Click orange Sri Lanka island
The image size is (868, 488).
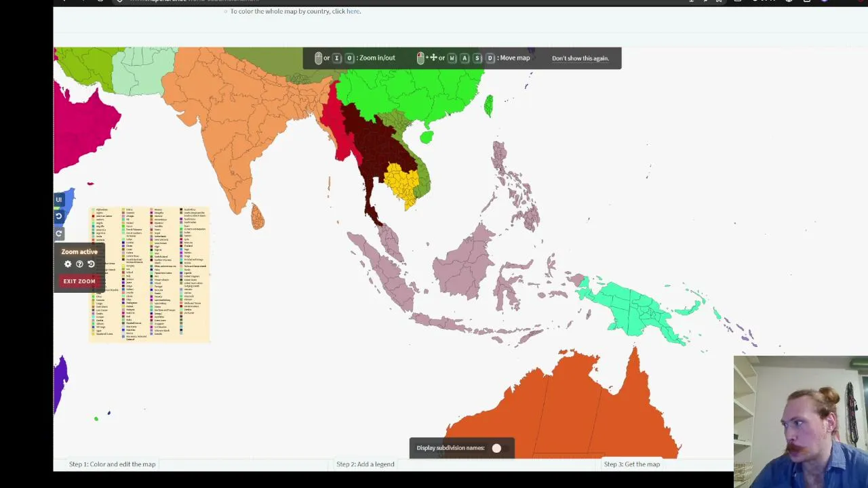click(258, 217)
